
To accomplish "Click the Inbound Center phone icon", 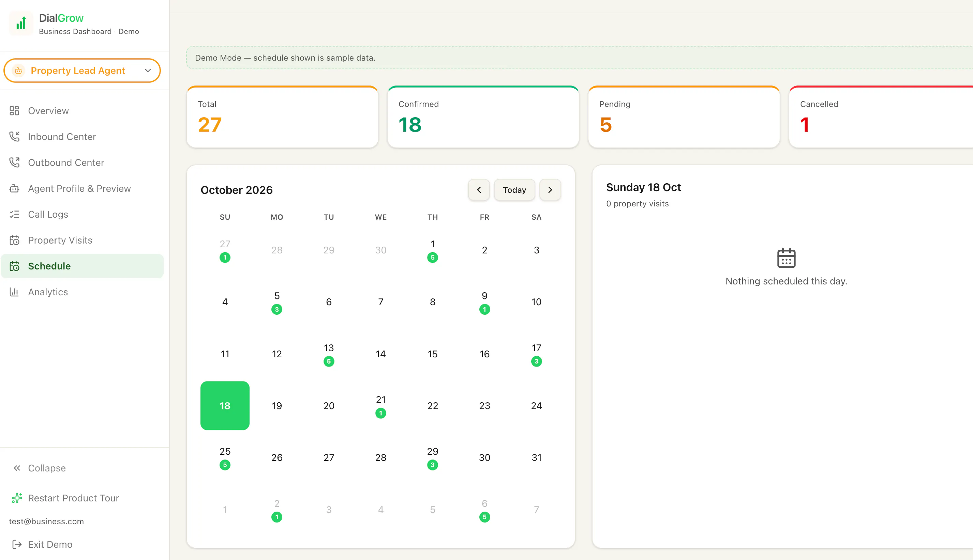I will [x=14, y=137].
